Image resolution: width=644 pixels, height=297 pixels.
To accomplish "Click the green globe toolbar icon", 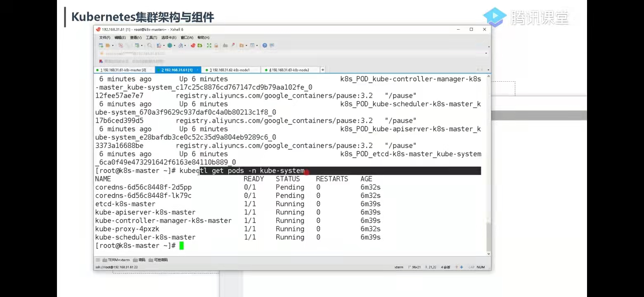I will point(170,45).
